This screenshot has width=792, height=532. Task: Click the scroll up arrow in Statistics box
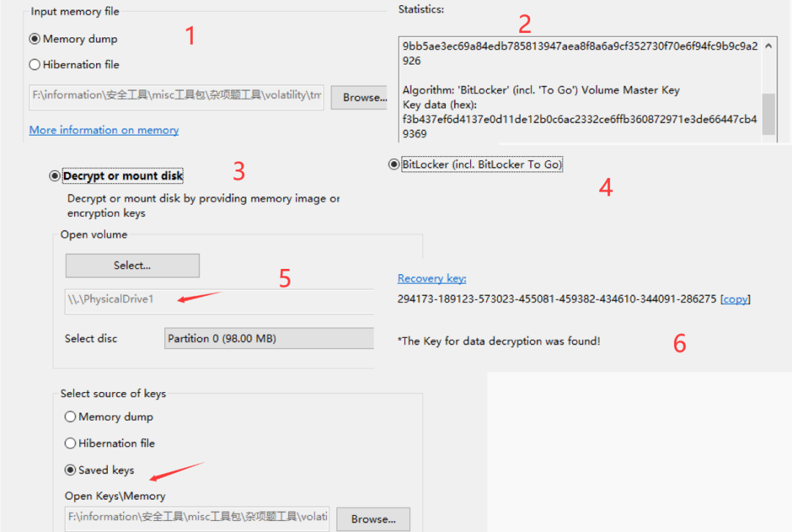click(x=769, y=46)
